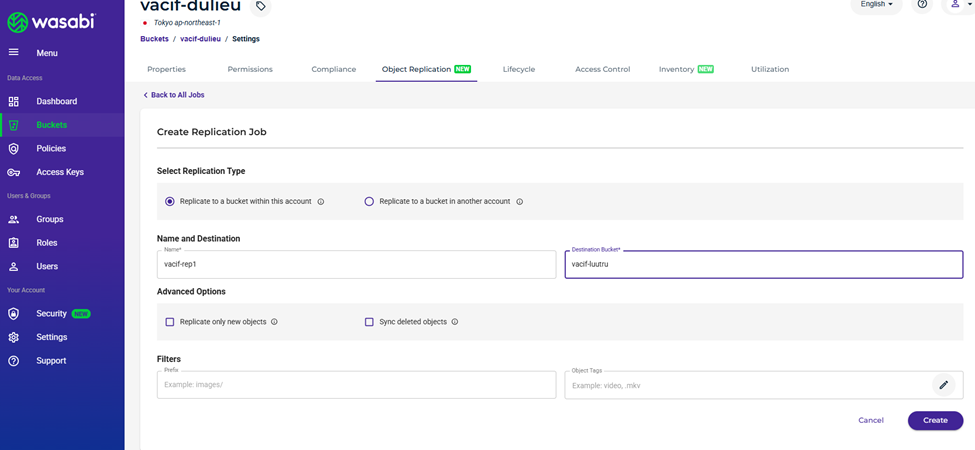Open Dashboard from the sidebar icon
Image resolution: width=975 pixels, height=450 pixels.
pyautogui.click(x=14, y=101)
